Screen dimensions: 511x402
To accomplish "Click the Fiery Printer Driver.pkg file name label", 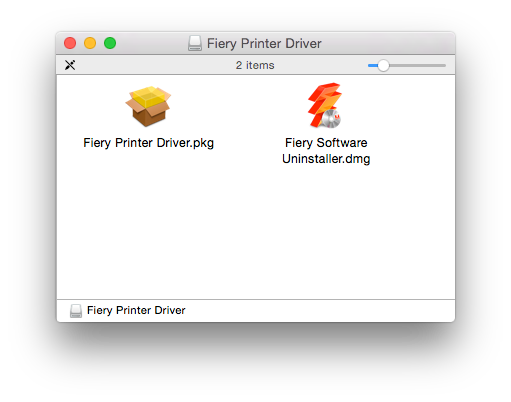I will point(149,143).
